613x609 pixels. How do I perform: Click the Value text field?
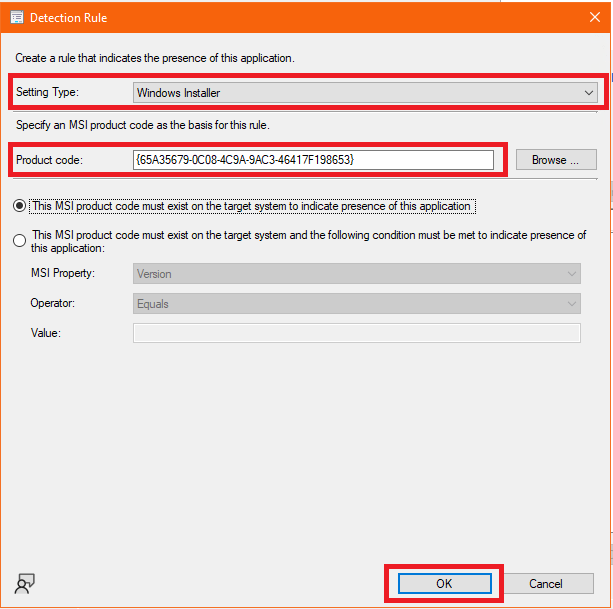coord(356,334)
